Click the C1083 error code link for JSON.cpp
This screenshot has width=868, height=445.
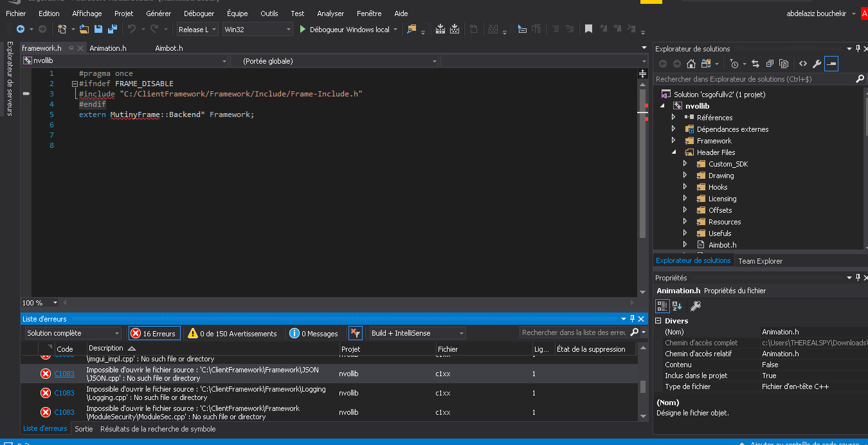[x=64, y=374]
